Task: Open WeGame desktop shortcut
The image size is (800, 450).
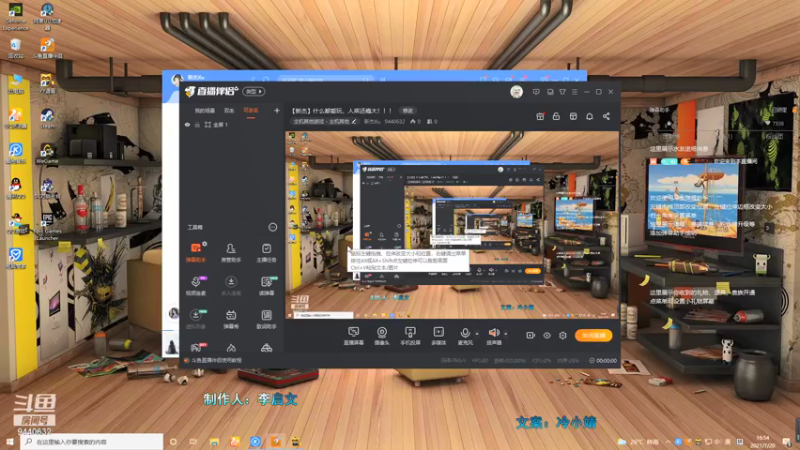Action: [x=47, y=154]
